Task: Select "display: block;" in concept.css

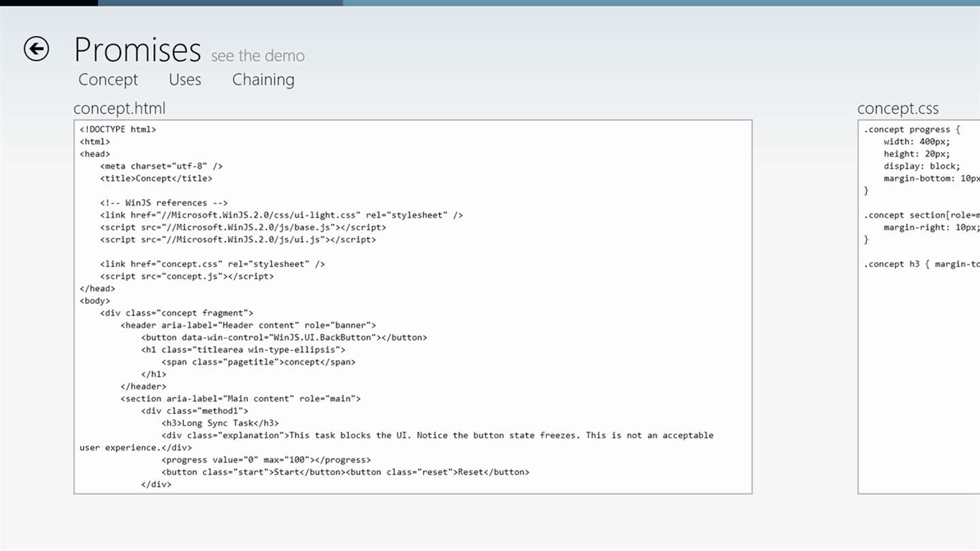Action: click(x=922, y=166)
